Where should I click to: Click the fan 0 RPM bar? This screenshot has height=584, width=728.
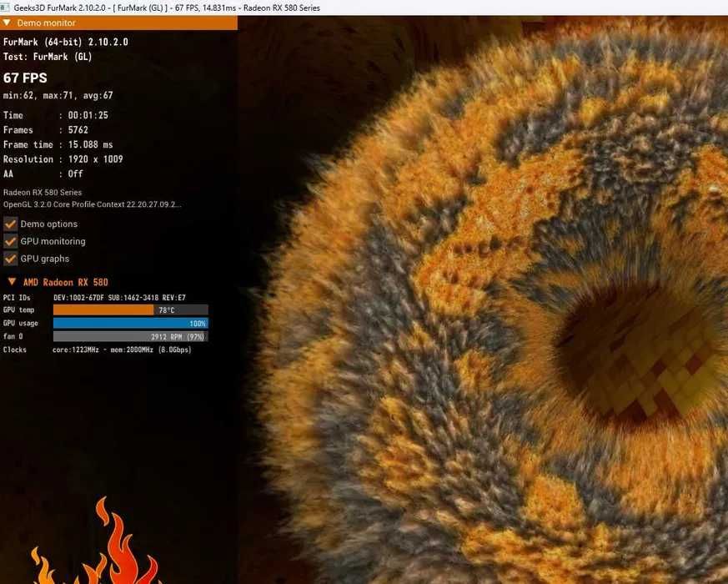tap(130, 336)
